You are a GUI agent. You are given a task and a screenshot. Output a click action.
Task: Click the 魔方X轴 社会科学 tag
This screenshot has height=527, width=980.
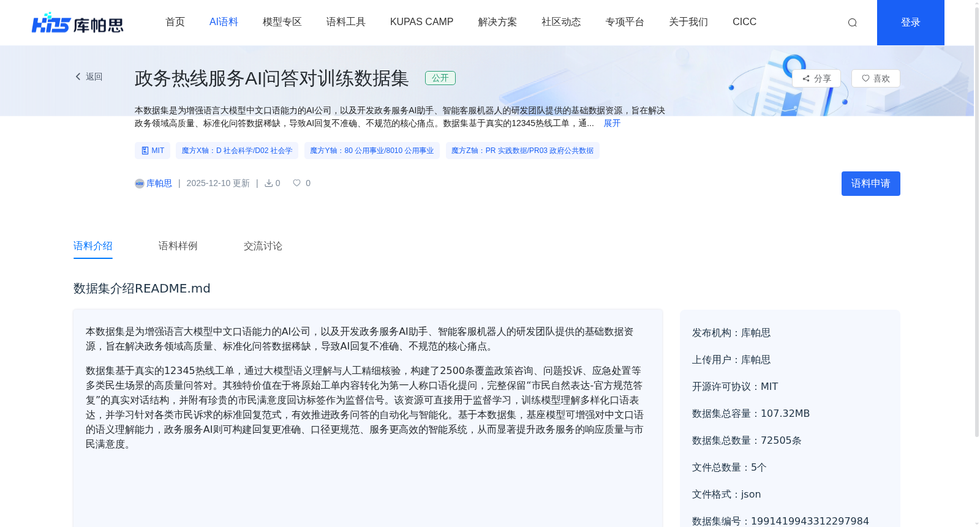pyautogui.click(x=237, y=151)
